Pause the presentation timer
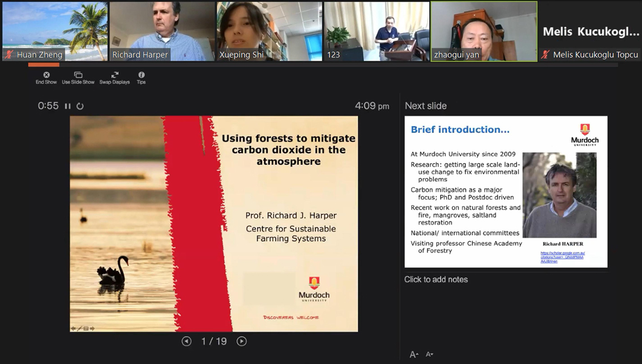 68,106
